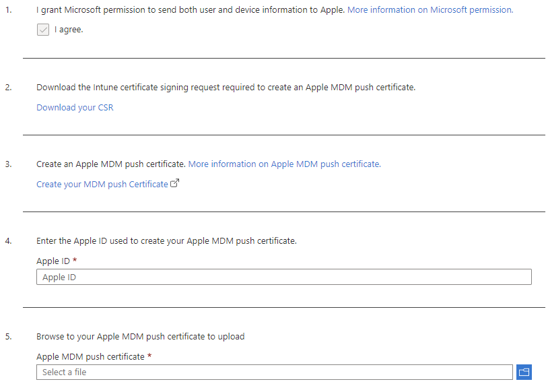Click the step 1 grant permission text
This screenshot has height=392, width=546.
(191, 9)
